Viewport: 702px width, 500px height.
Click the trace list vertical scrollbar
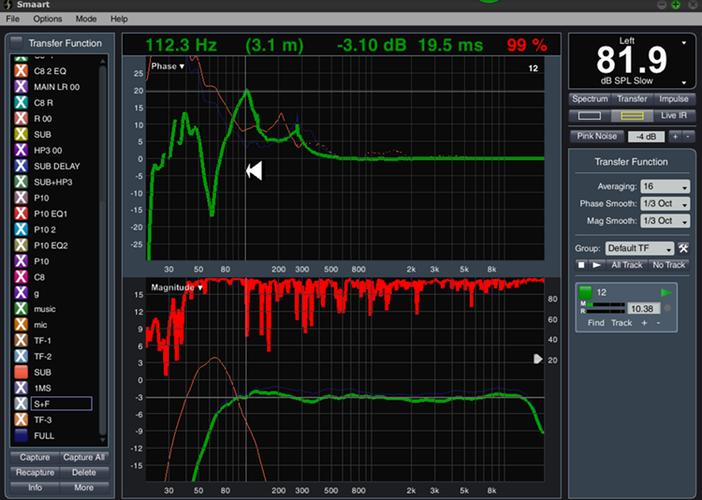tap(103, 251)
